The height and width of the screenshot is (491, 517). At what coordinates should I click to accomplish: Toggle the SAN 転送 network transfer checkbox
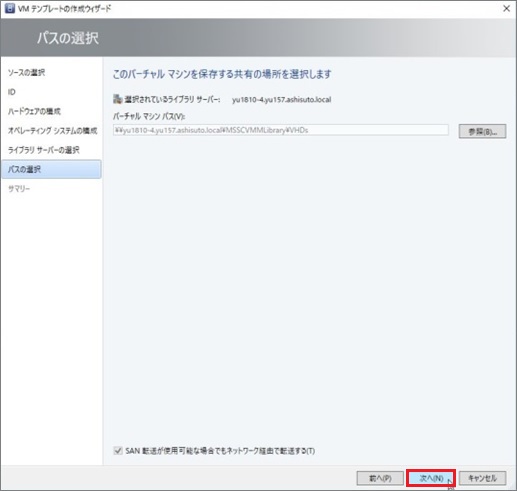coord(118,451)
